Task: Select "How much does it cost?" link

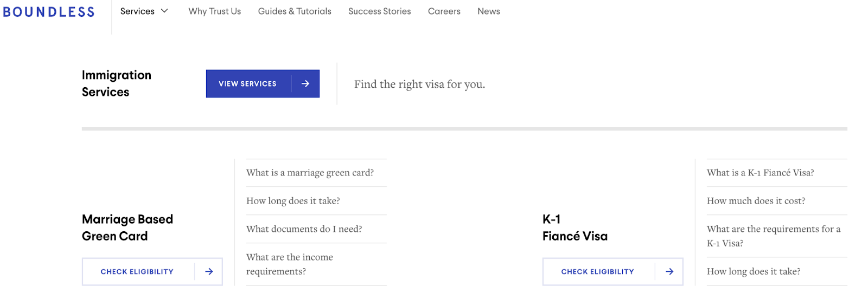Action: point(756,201)
